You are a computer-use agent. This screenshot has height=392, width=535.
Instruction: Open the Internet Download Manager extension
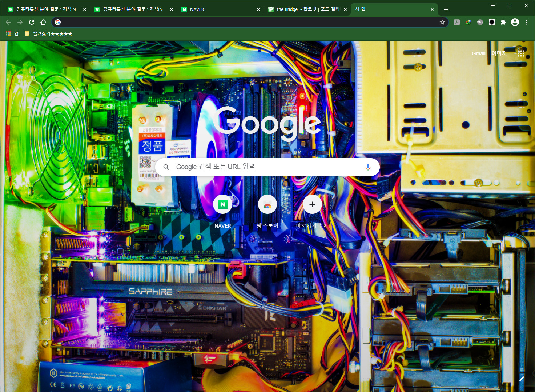coord(468,22)
